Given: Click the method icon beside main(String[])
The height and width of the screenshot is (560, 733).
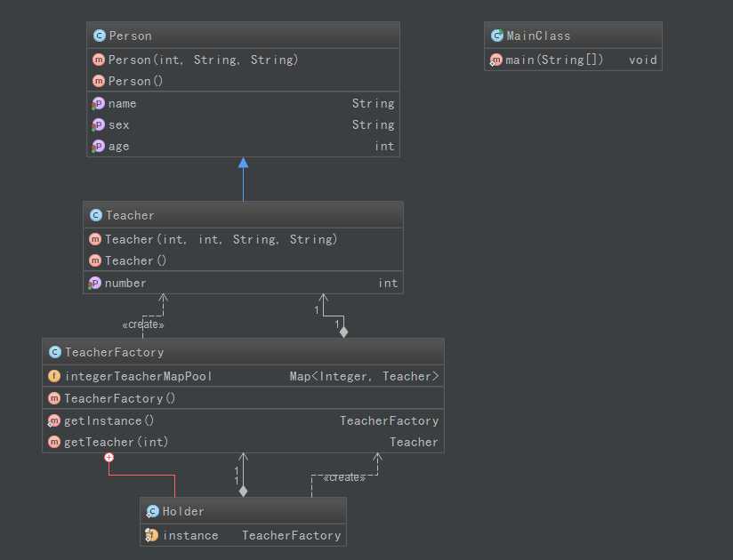Looking at the screenshot, I should coord(495,60).
